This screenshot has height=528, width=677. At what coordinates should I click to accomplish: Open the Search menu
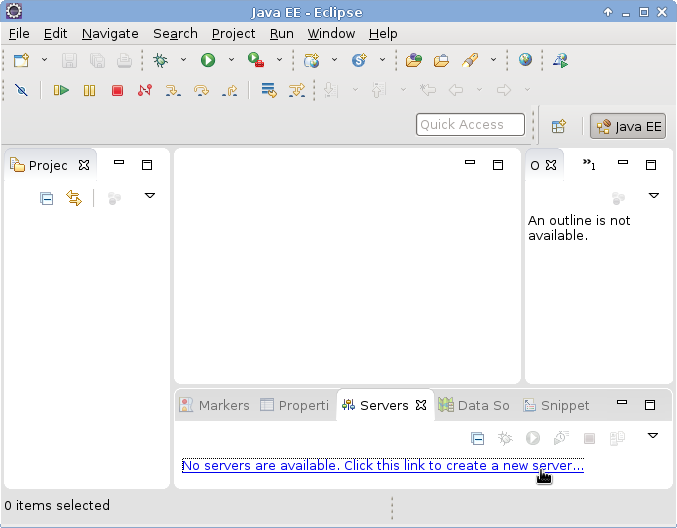tap(175, 34)
